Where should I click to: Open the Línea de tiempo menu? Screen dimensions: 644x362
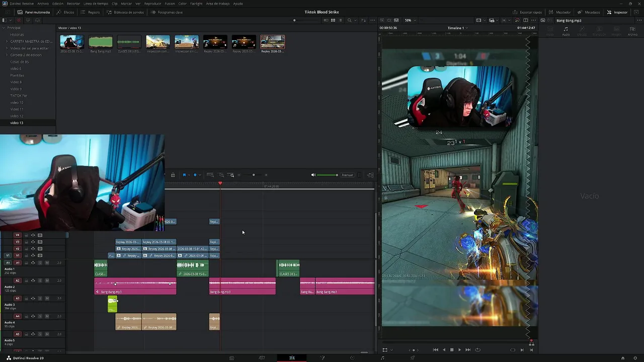pyautogui.click(x=96, y=4)
